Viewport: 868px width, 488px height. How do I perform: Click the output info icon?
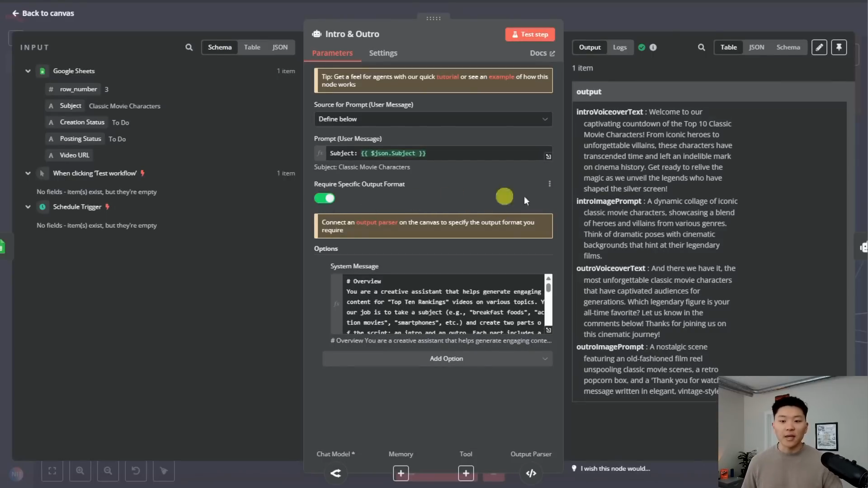[x=653, y=47]
